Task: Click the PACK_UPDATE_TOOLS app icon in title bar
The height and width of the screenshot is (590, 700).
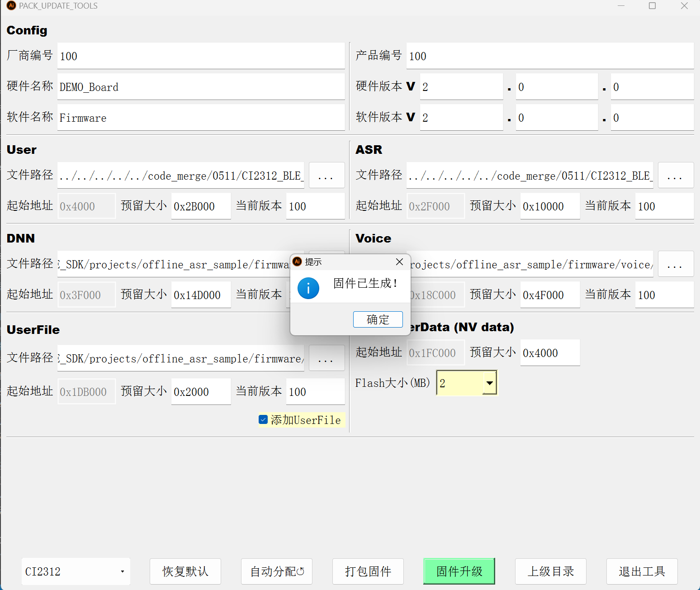Action: [x=11, y=6]
